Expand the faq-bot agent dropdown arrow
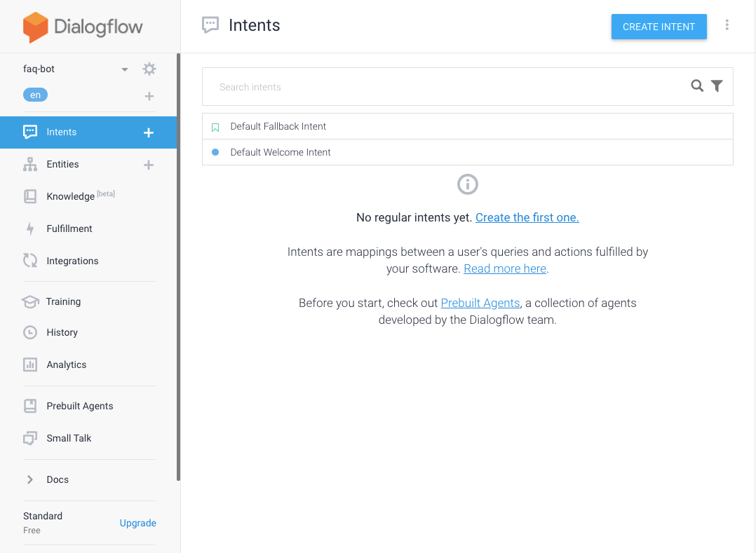756x553 pixels. (125, 69)
